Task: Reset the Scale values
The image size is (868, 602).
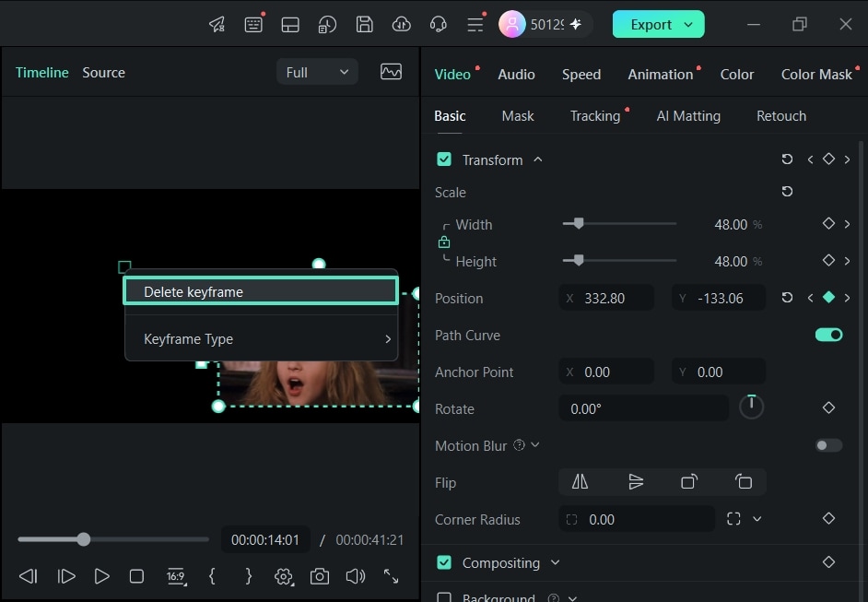Action: pos(787,192)
